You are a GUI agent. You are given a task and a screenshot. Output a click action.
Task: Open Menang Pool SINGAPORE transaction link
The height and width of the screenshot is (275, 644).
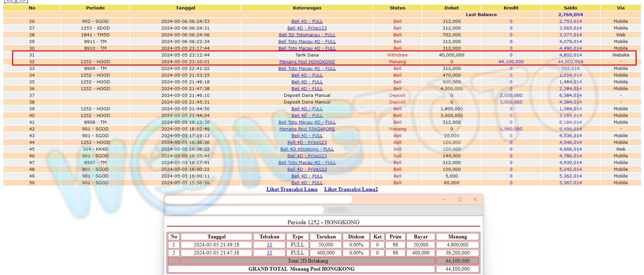(x=307, y=129)
